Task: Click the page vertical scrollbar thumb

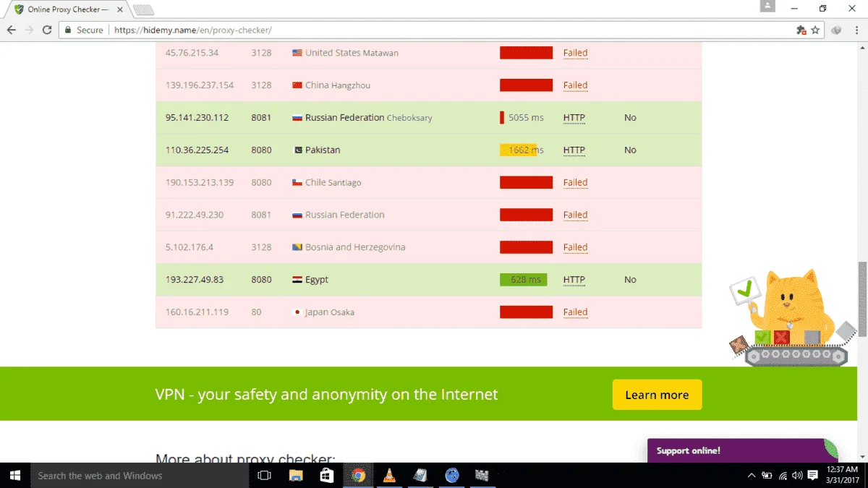Action: point(862,298)
